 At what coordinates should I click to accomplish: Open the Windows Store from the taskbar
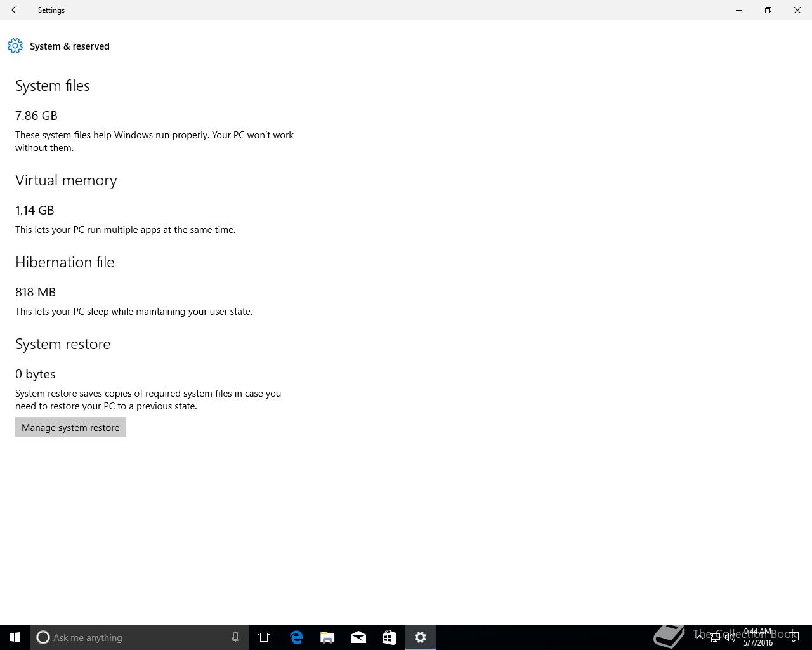[389, 637]
